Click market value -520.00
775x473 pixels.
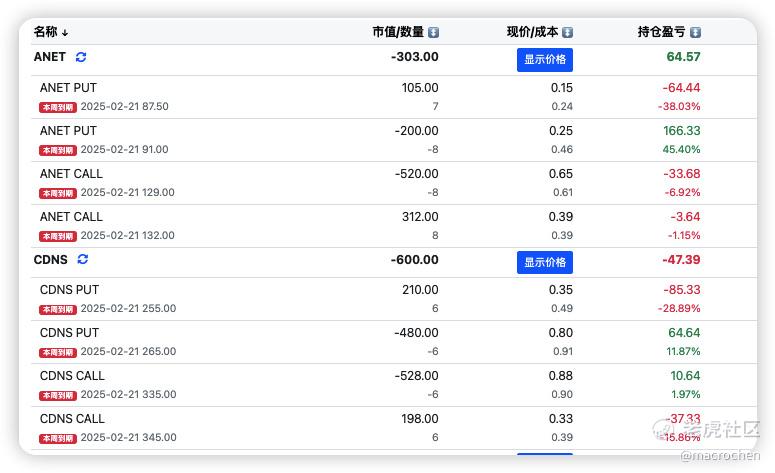pos(416,173)
